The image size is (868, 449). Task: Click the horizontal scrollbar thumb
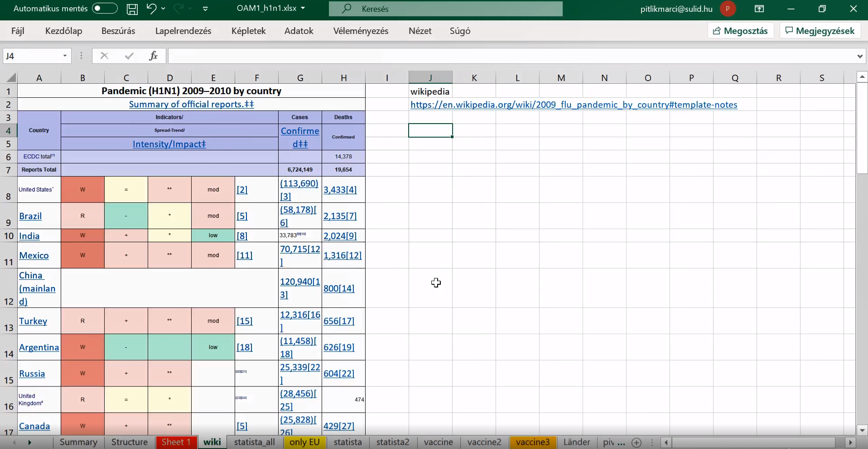pyautogui.click(x=754, y=443)
